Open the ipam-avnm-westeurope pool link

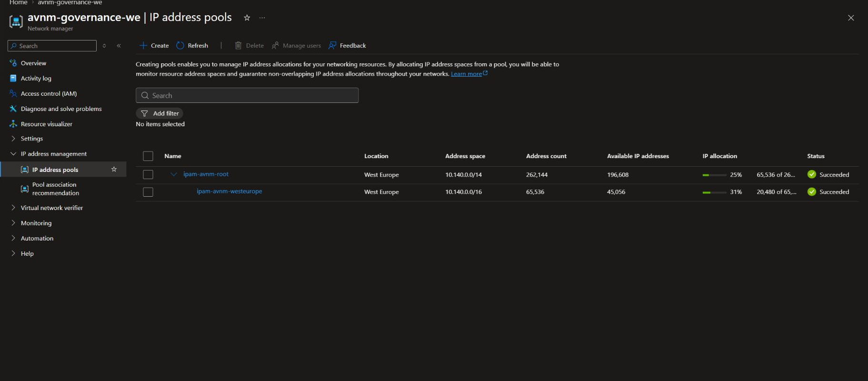point(229,191)
